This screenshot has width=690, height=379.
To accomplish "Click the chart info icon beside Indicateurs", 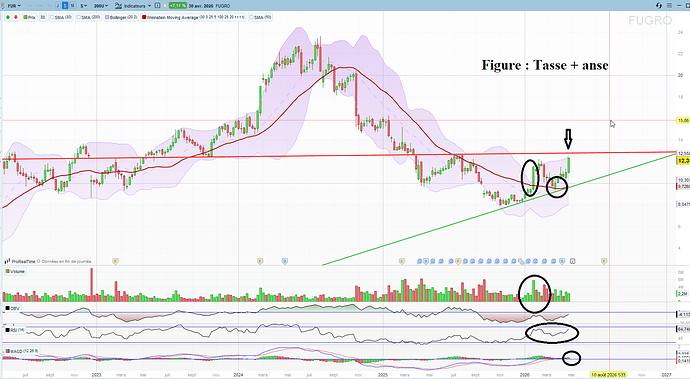I will point(157,6).
